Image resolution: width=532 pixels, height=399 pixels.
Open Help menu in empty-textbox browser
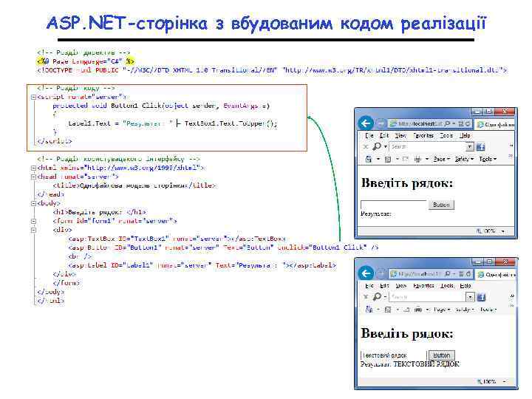point(465,135)
